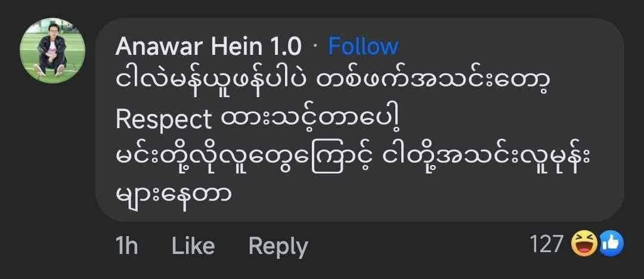Open the Anawar Hein 1.0 profile name
This screenshot has width=644, height=279.
click(208, 46)
